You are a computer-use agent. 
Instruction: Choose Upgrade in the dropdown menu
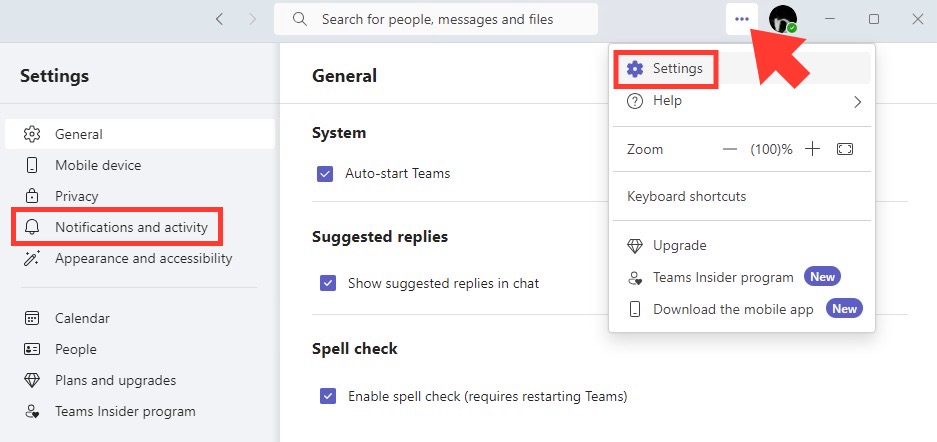tap(742, 245)
